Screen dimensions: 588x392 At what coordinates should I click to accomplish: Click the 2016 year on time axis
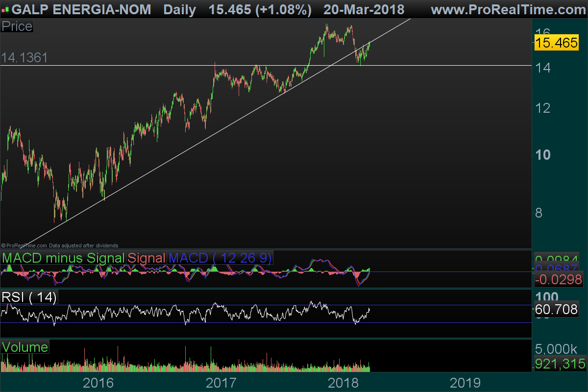[x=98, y=382]
